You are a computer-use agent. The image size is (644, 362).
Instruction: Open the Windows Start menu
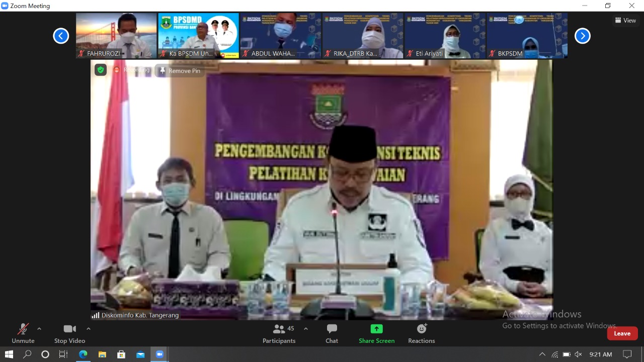tap(9, 354)
